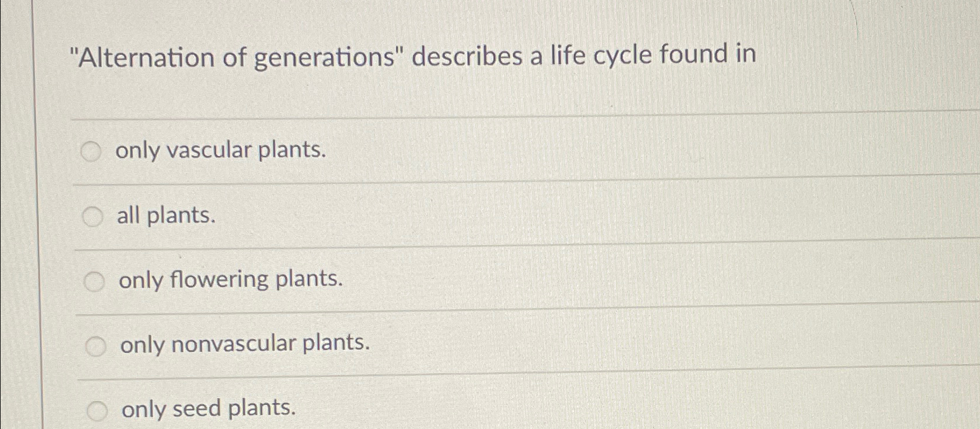This screenshot has width=980, height=429.
Task: Click the answer text 'only vascular plants.'
Action: [221, 151]
